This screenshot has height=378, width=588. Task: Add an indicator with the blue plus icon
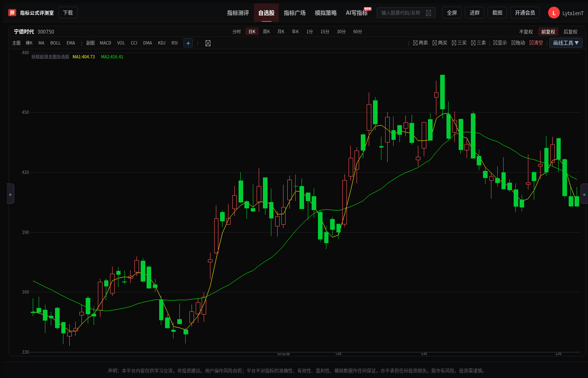[x=188, y=43]
